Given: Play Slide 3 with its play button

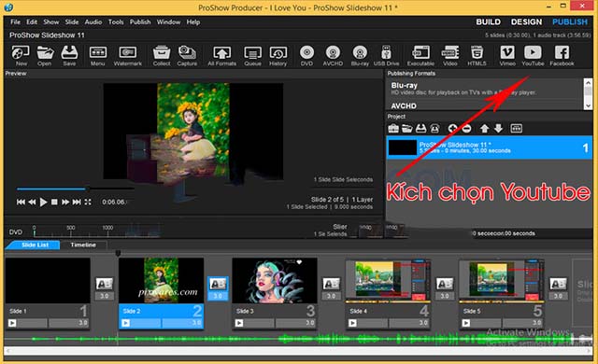Looking at the screenshot, I should (239, 323).
